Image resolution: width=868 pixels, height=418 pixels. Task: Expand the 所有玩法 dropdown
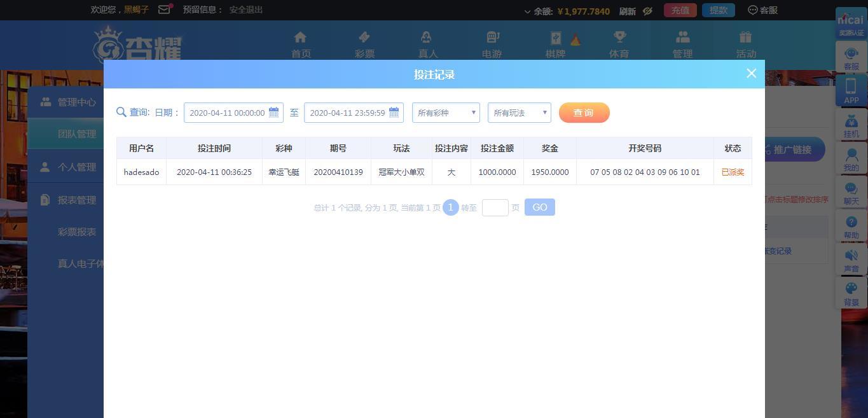pos(519,113)
